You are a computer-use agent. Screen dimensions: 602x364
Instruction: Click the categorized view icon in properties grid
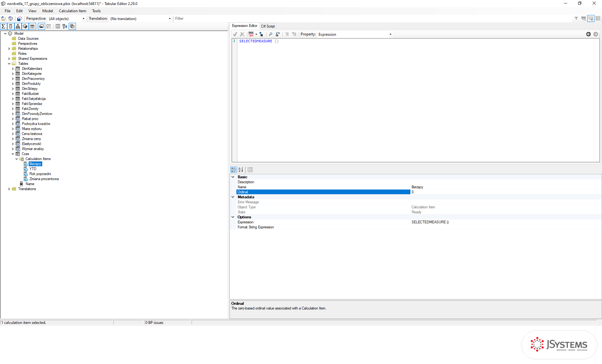pyautogui.click(x=234, y=170)
